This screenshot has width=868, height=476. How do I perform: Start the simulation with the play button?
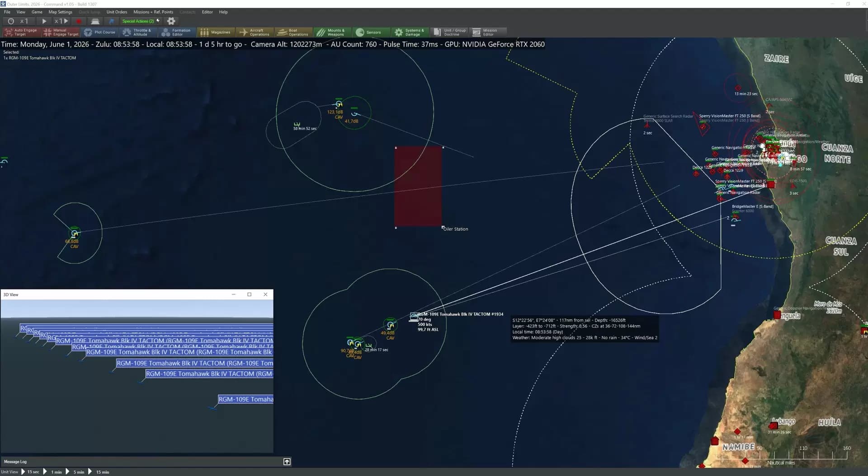pos(44,21)
